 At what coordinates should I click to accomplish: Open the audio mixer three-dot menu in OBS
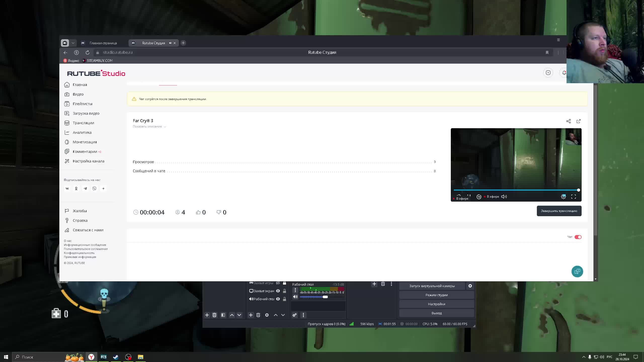pyautogui.click(x=303, y=315)
